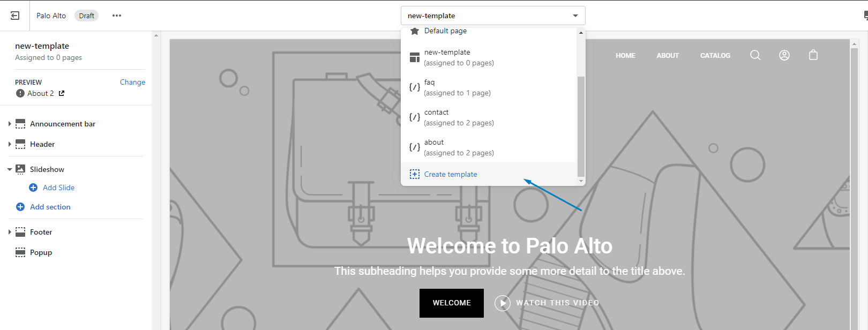Click the exit editor back icon
The height and width of the screenshot is (330, 868).
click(x=15, y=16)
